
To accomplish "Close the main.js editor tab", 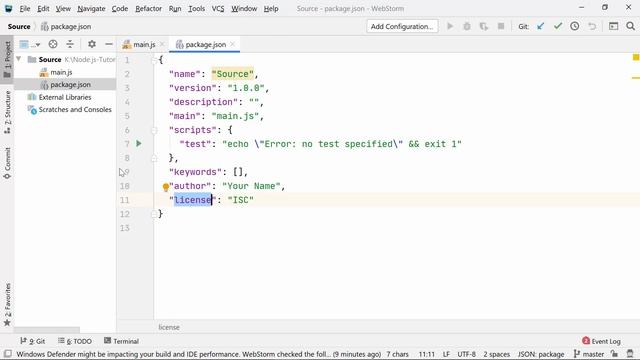I will pyautogui.click(x=162, y=44).
